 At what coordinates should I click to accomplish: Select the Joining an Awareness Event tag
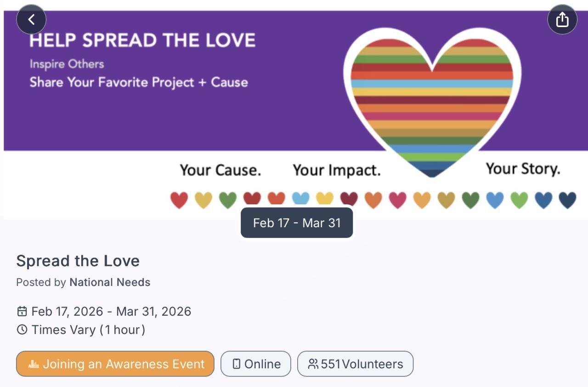point(115,364)
